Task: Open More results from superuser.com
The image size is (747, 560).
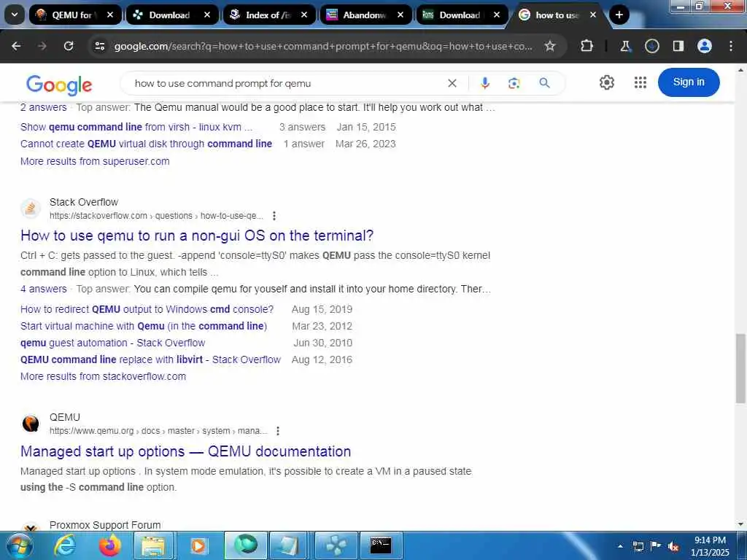Action: 95,161
